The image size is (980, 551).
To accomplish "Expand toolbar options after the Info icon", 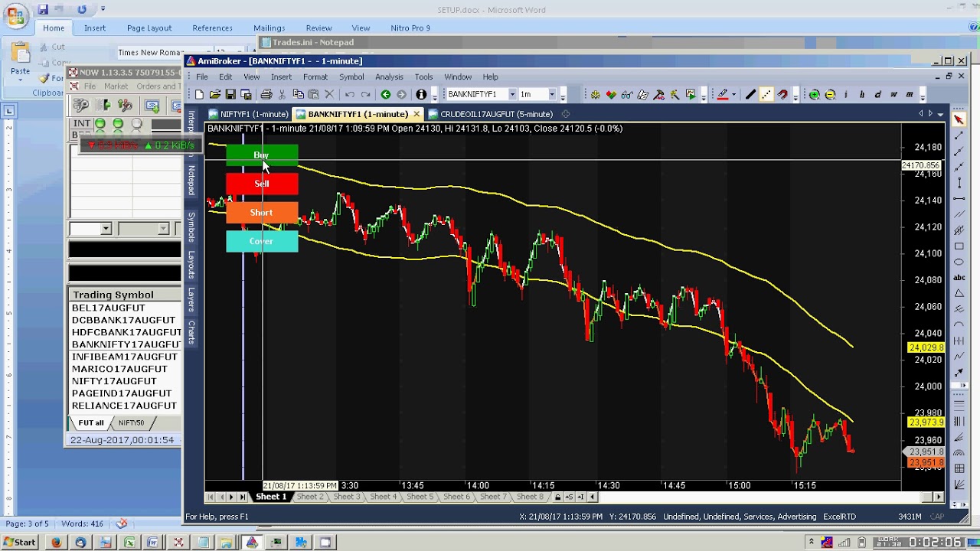I will coord(434,96).
